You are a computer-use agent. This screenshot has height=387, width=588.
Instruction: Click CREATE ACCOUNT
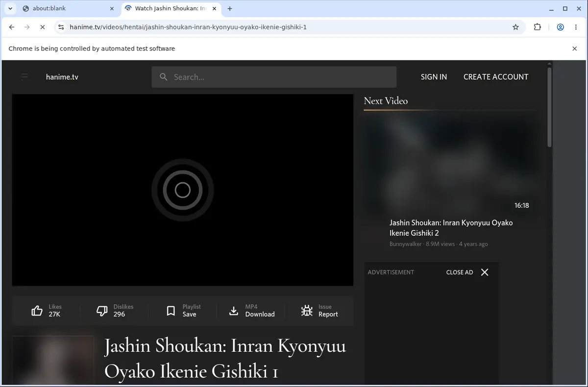tap(496, 77)
